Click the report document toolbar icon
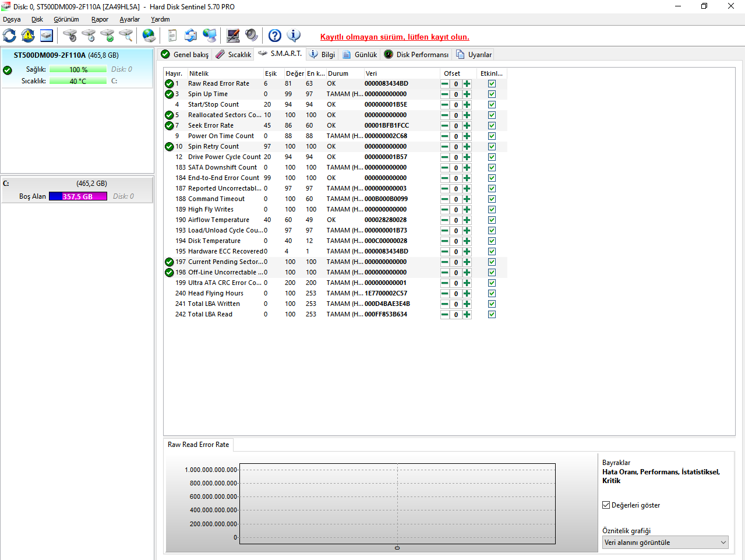745x560 pixels. point(172,36)
